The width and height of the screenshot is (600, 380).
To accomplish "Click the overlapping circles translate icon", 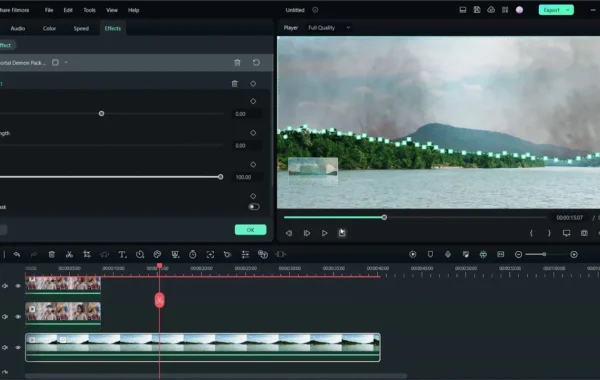I will 263,254.
